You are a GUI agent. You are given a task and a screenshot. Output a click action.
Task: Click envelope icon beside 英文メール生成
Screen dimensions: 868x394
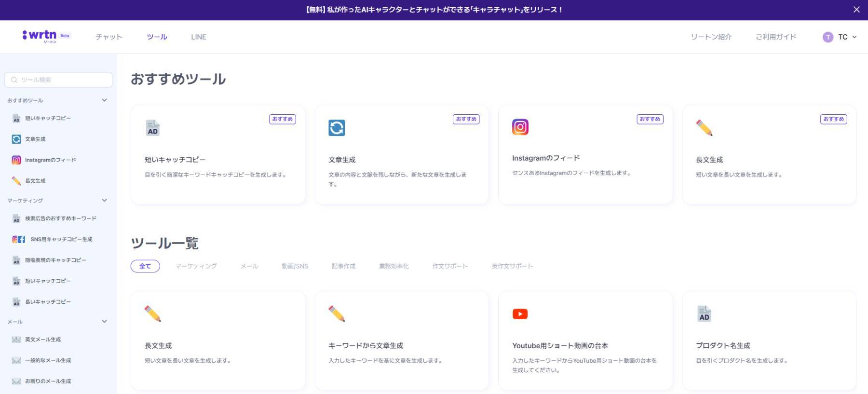tap(16, 340)
